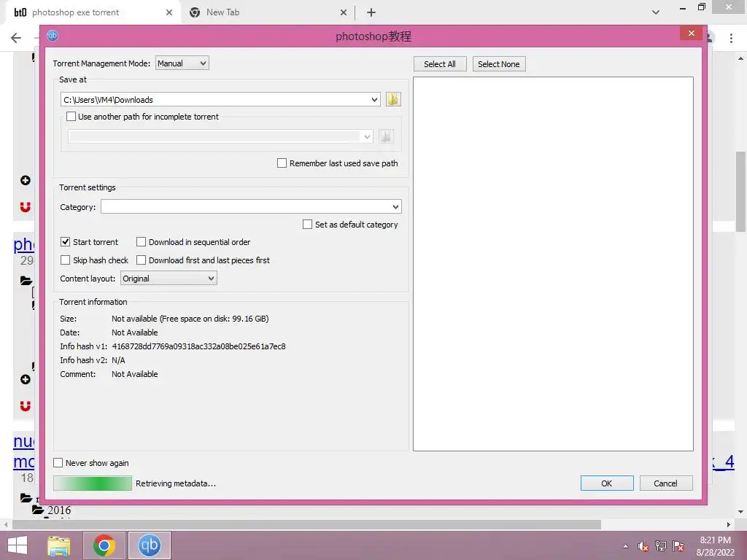Open the network tray icon

click(x=661, y=546)
